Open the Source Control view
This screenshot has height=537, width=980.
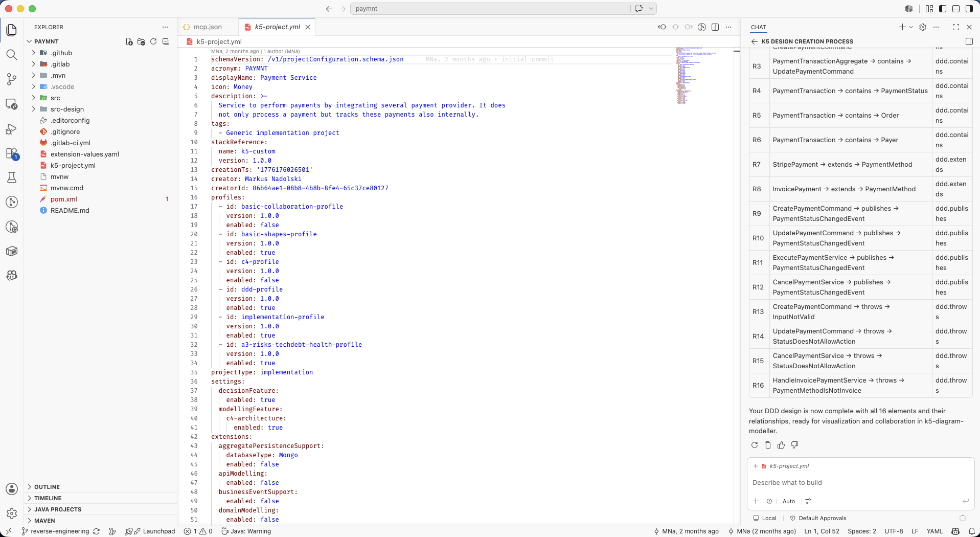pyautogui.click(x=11, y=79)
